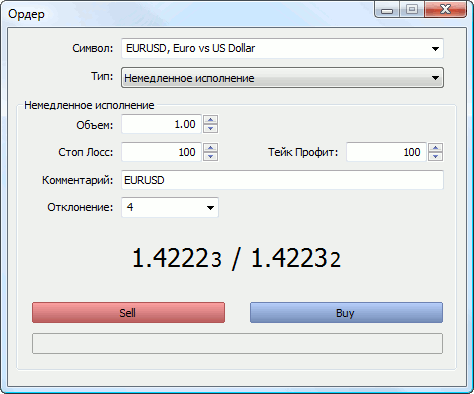This screenshot has width=474, height=394.
Task: Decrease the Объем volume with the down arrow
Action: pos(210,128)
